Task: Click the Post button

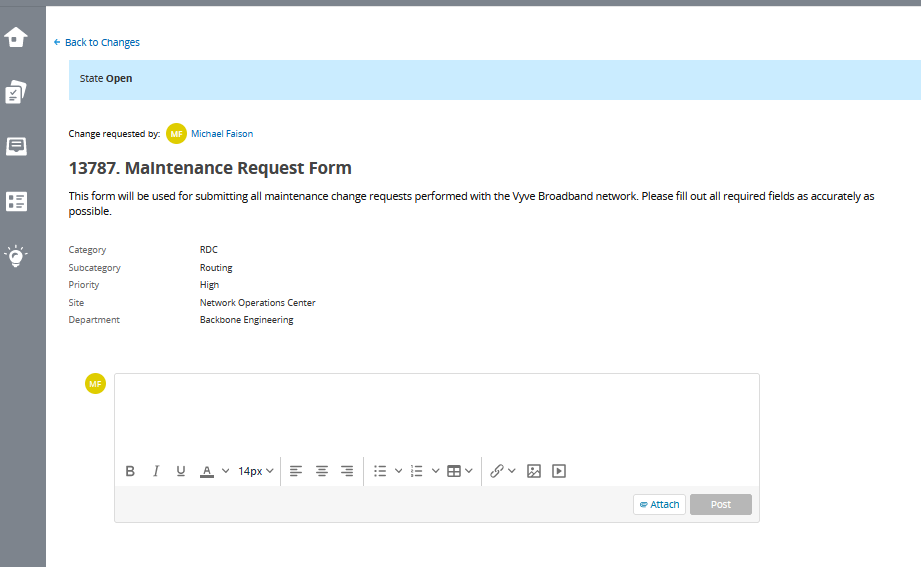Action: 721,504
